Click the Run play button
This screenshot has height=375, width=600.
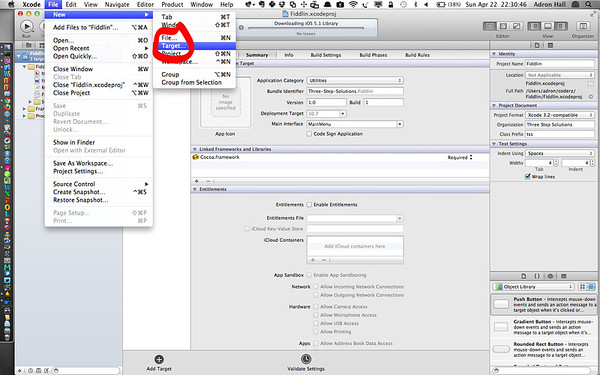click(26, 26)
